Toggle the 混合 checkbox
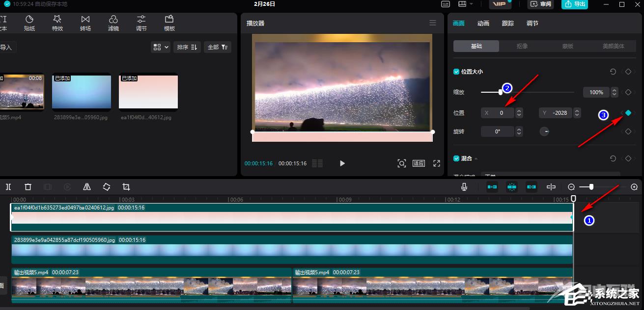 pyautogui.click(x=456, y=158)
